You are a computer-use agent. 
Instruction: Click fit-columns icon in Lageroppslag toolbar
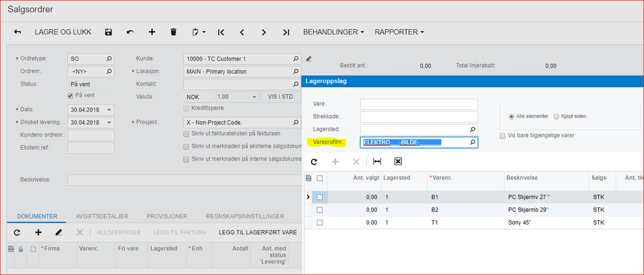[377, 161]
